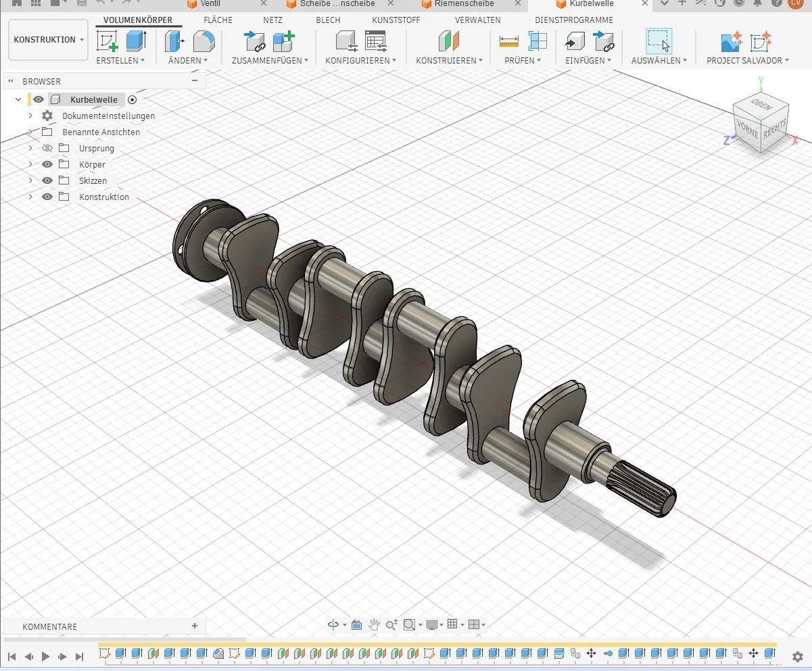812x671 pixels.
Task: Click the Insert Derive icon in EINFÜGEN
Action: click(575, 42)
